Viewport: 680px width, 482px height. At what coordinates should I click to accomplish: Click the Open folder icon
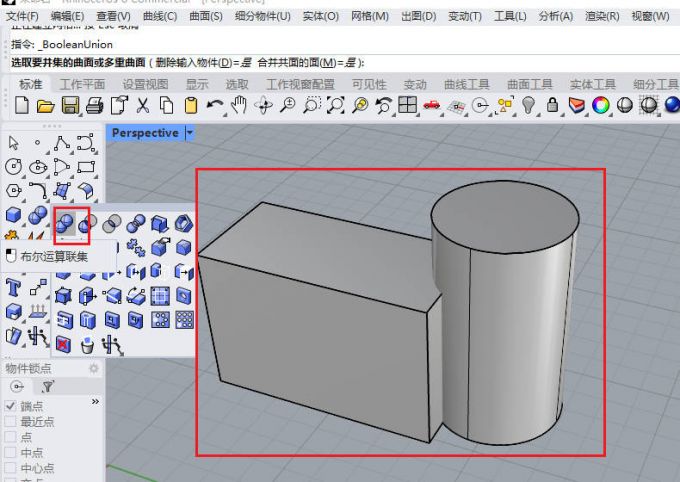pyautogui.click(x=46, y=106)
